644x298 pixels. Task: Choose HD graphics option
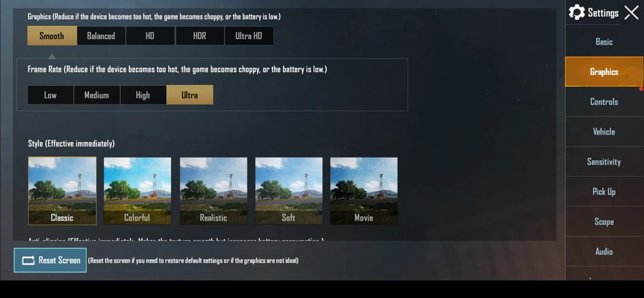coord(150,36)
